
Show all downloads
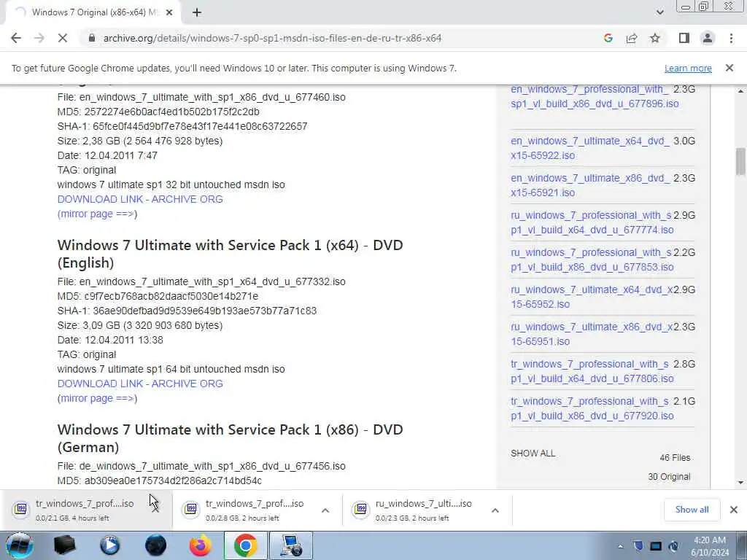pos(692,510)
